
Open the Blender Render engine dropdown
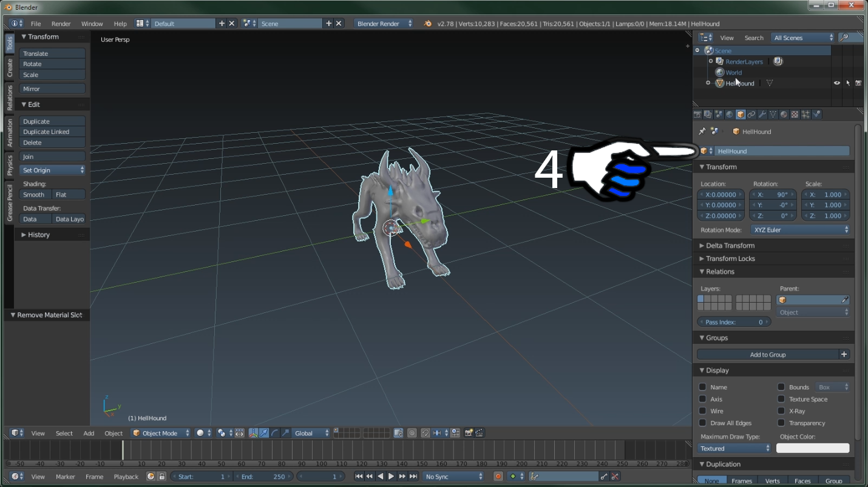click(x=385, y=24)
